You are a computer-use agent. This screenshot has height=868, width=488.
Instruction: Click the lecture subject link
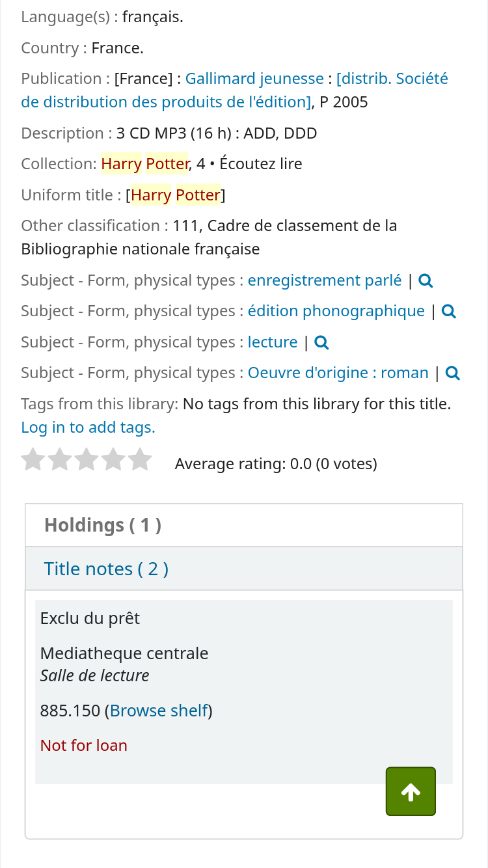(x=273, y=343)
